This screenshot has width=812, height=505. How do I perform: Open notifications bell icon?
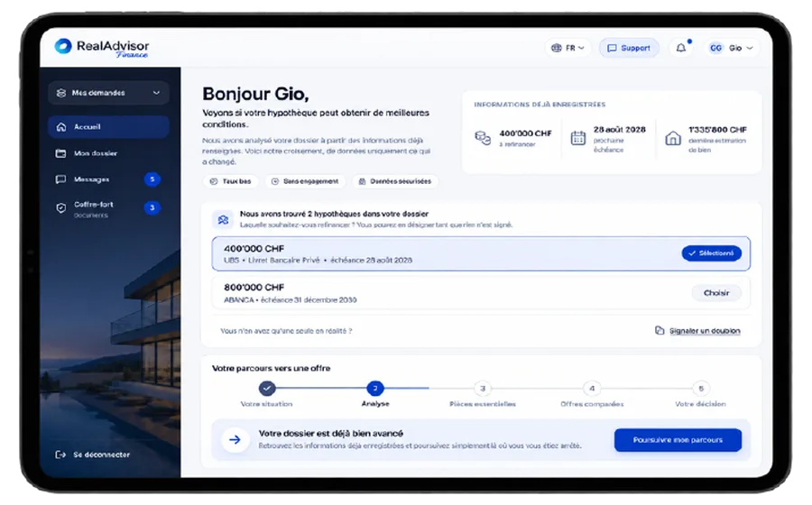(x=681, y=48)
